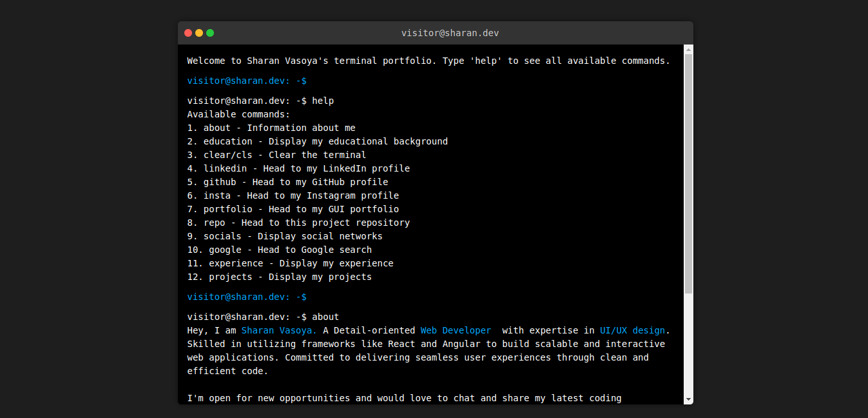Click the blue 'UI/UX design' text
This screenshot has width=868, height=418.
pos(632,330)
